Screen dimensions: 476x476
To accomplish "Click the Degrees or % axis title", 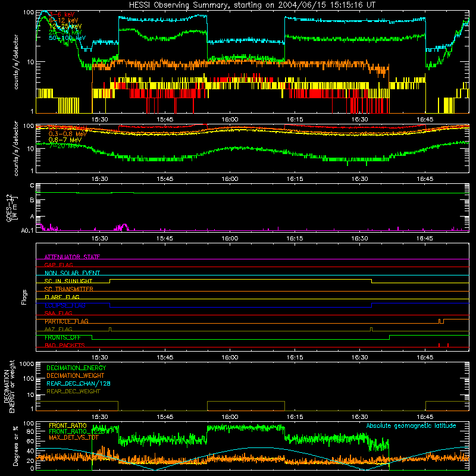I will (x=15, y=446).
